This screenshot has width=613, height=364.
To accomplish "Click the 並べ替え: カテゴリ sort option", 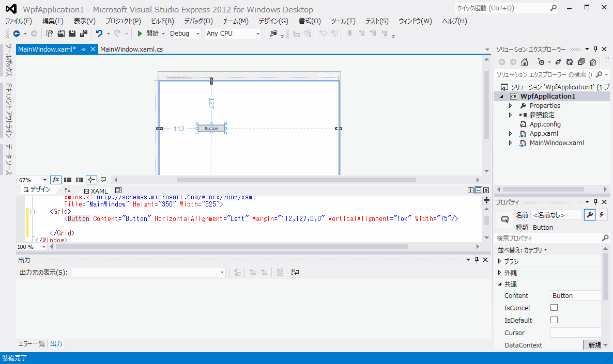I will click(x=523, y=250).
